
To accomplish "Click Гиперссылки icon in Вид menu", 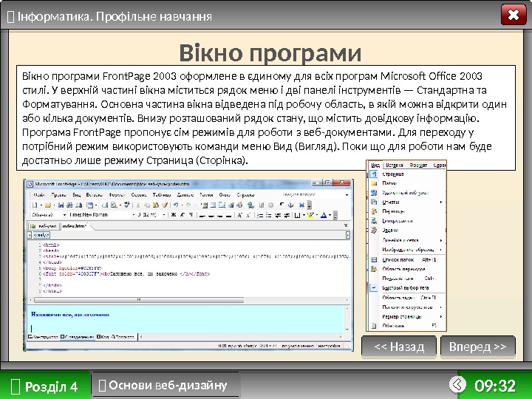I will tap(374, 221).
